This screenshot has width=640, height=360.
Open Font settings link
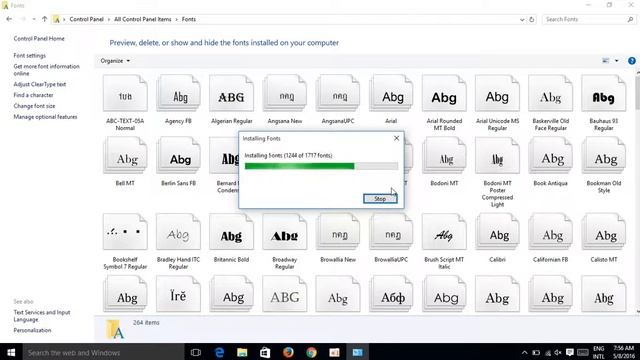[x=29, y=56]
